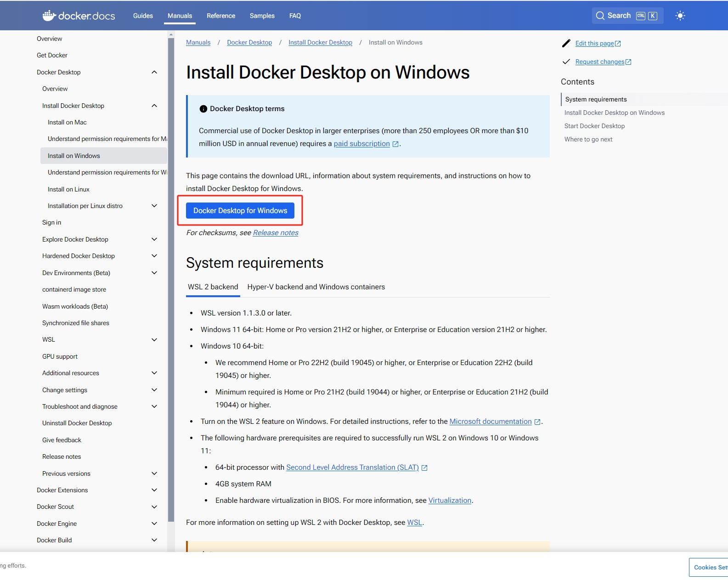Viewport: 728px width, 580px height.
Task: Select Install on Linux in sidebar
Action: click(x=68, y=189)
